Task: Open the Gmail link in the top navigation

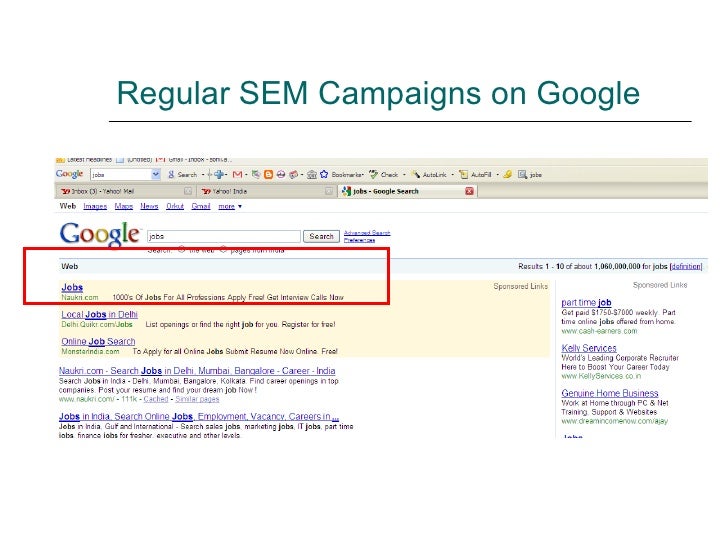Action: [x=201, y=207]
